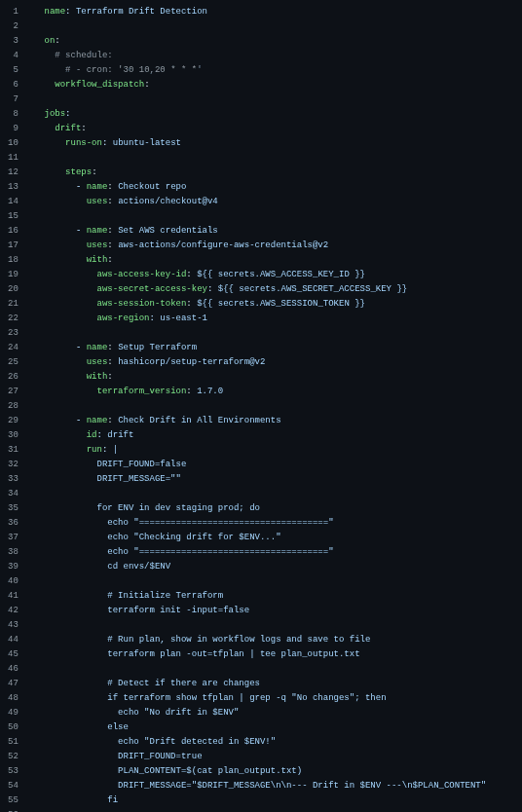
Task: Click the 'terraform init -input=false' command
Action: [x=178, y=609]
